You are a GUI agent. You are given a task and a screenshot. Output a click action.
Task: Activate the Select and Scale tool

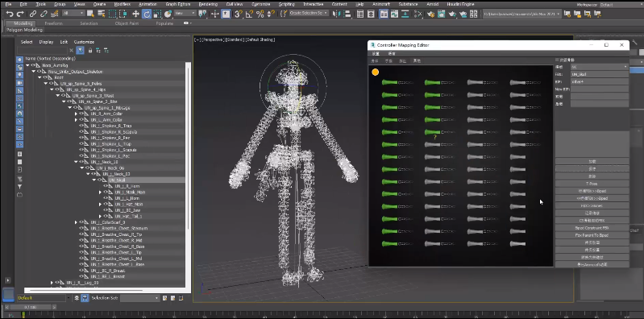(x=157, y=14)
